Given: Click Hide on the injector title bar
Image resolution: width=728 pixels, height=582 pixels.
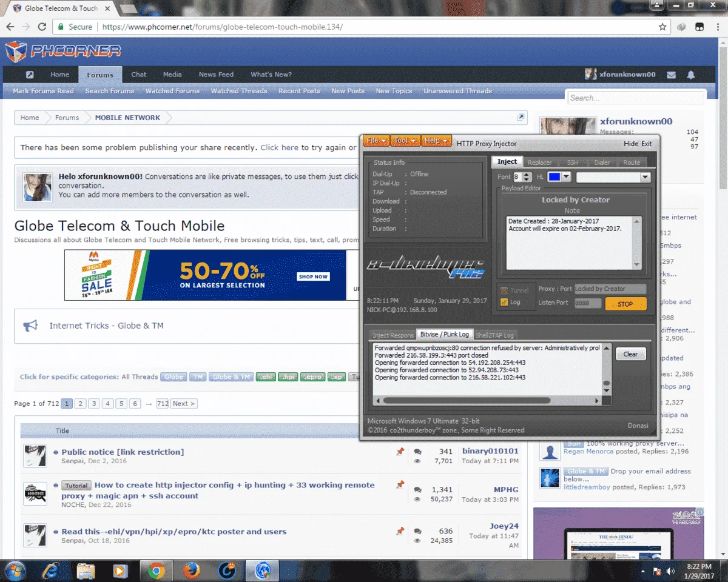Looking at the screenshot, I should [x=631, y=144].
